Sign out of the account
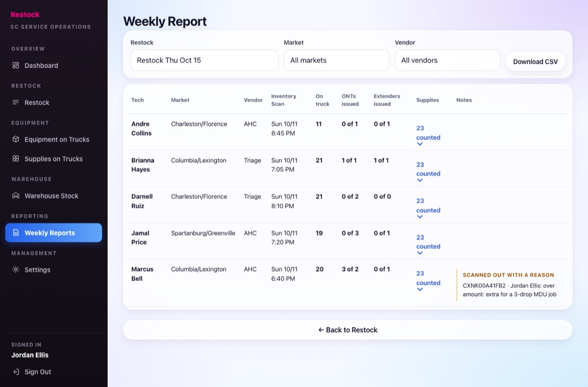 tap(53, 372)
